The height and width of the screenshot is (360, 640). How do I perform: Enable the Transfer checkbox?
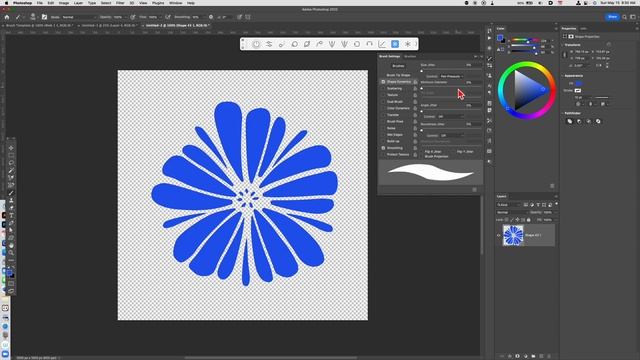tap(383, 115)
